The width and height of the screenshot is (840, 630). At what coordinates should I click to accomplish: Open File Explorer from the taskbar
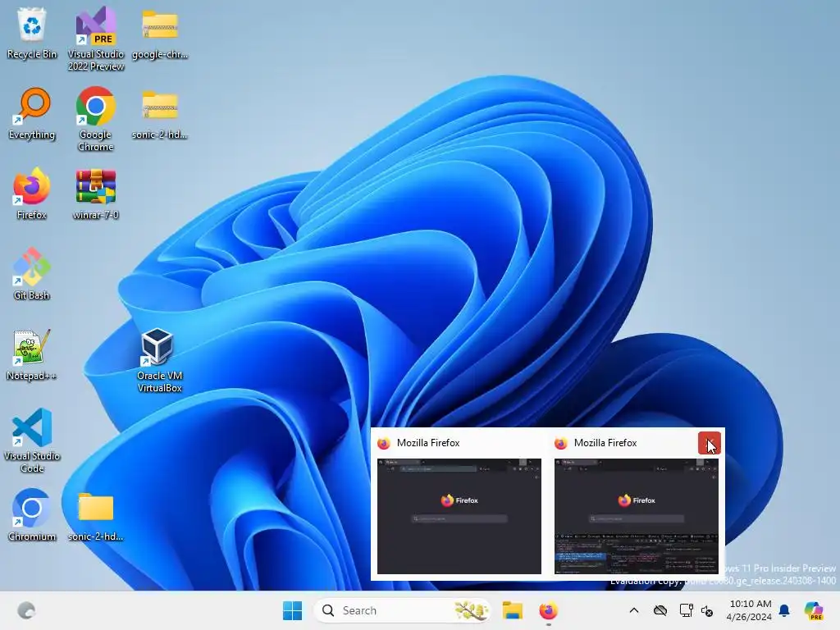click(x=512, y=610)
